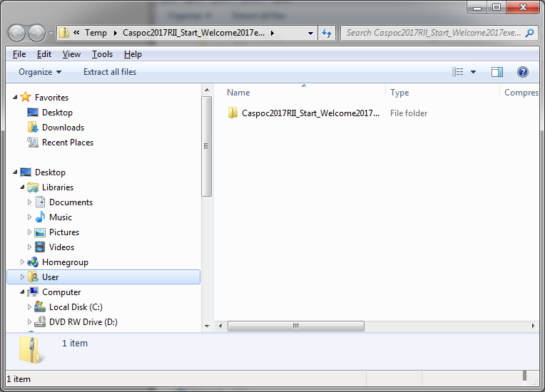Image resolution: width=545 pixels, height=392 pixels.
Task: Select the Desktop root tree item
Action: coord(50,172)
